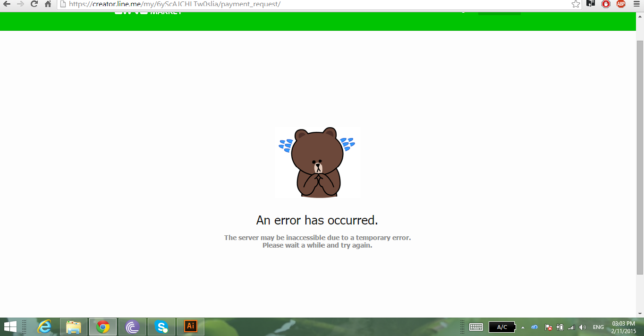Go back with the browser back arrow
The width and height of the screenshot is (644, 336).
click(7, 4)
